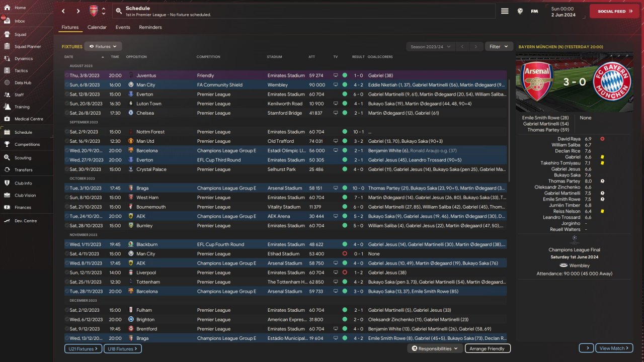Go forward with the right arrow

click(x=78, y=11)
